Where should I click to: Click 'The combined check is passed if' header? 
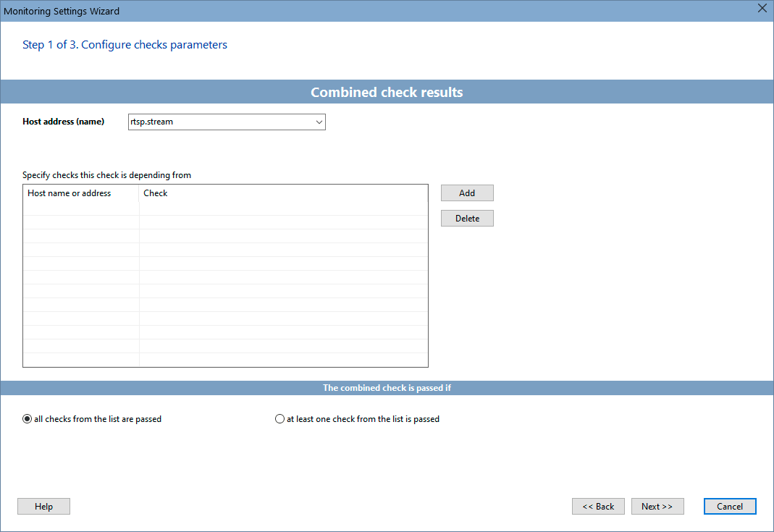click(x=387, y=388)
